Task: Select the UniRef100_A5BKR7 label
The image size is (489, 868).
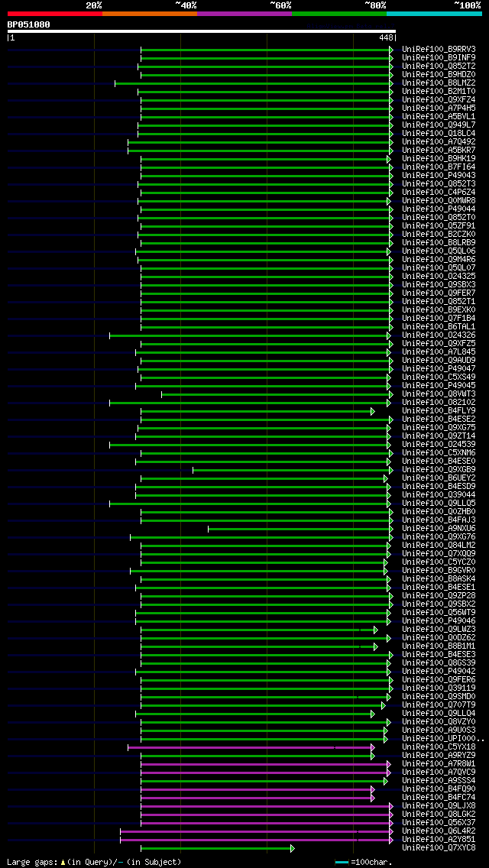Action: coord(439,150)
